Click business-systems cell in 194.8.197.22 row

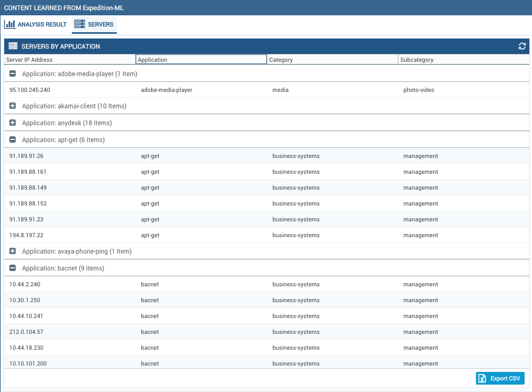296,235
